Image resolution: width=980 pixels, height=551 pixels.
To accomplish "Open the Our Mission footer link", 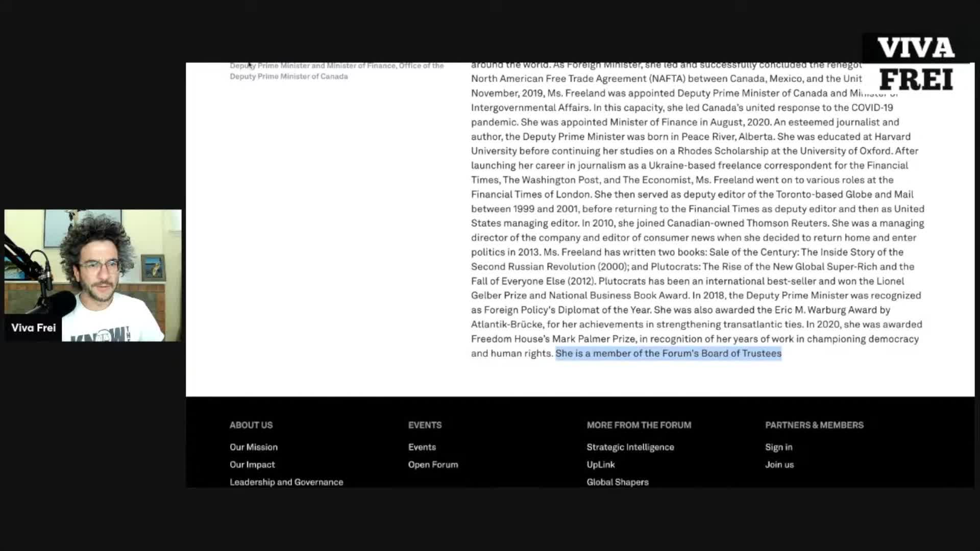I will coord(253,447).
